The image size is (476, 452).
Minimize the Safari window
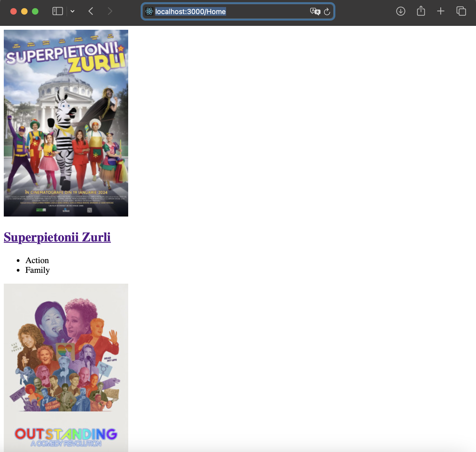click(x=24, y=11)
